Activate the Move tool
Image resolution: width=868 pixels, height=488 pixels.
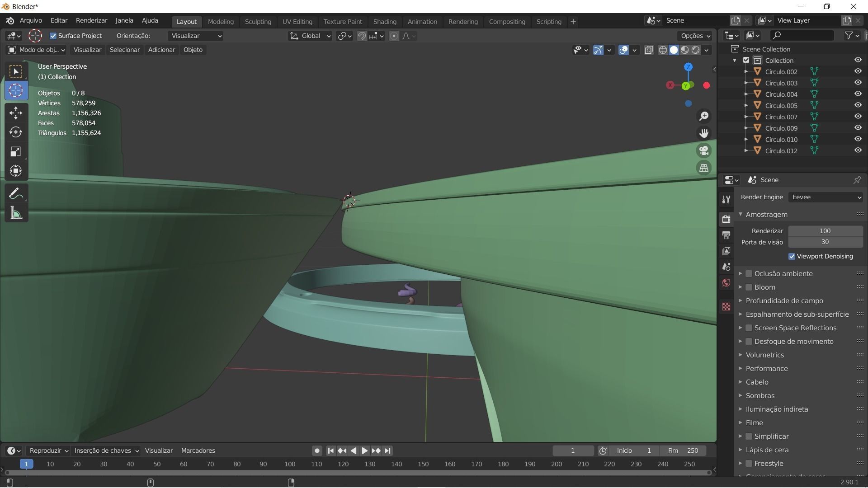pos(16,113)
